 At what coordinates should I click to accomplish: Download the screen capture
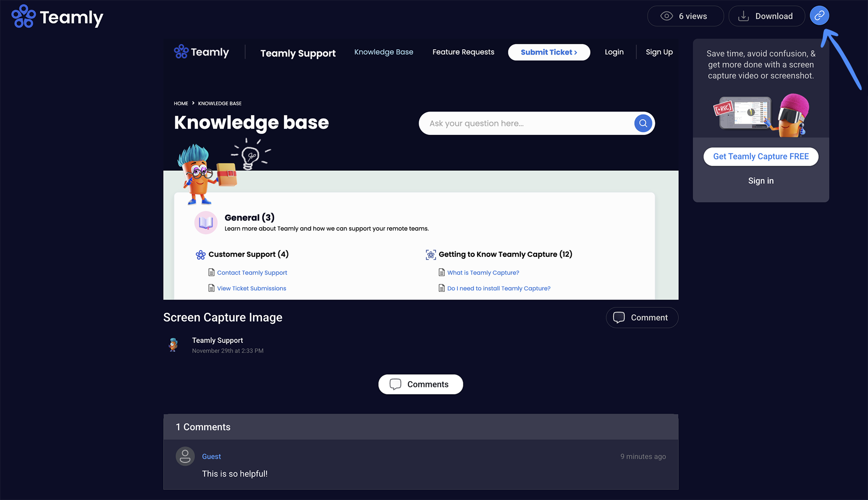coord(766,16)
